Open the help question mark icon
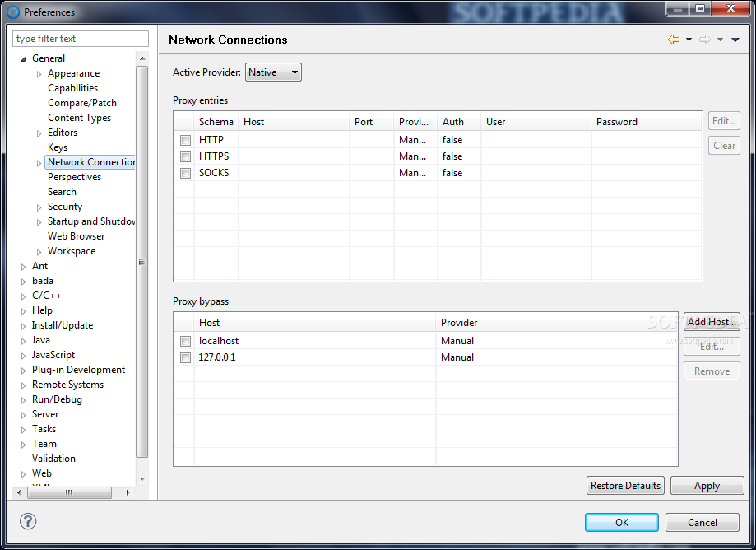The width and height of the screenshot is (756, 550). pyautogui.click(x=28, y=521)
